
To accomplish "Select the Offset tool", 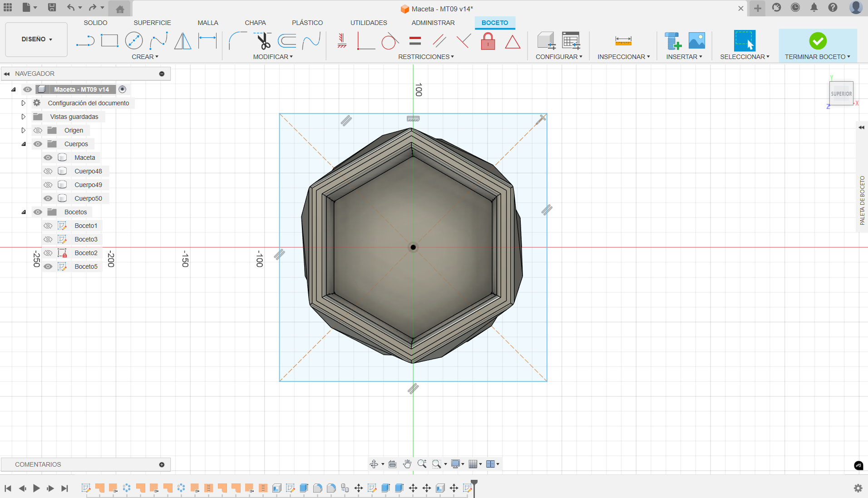I will 287,41.
